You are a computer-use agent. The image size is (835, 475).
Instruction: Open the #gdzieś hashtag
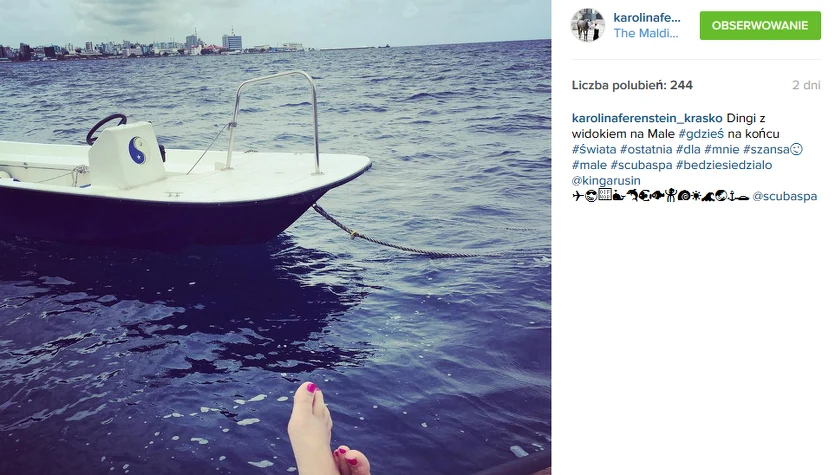point(701,134)
